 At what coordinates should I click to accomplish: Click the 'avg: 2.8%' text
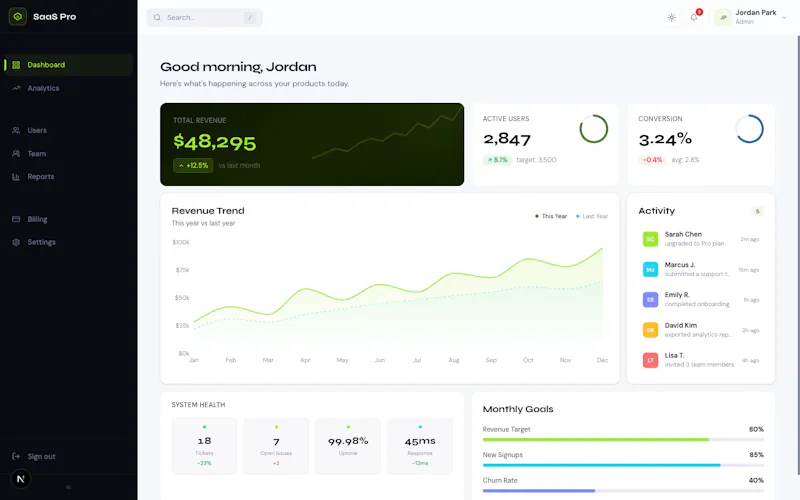685,160
